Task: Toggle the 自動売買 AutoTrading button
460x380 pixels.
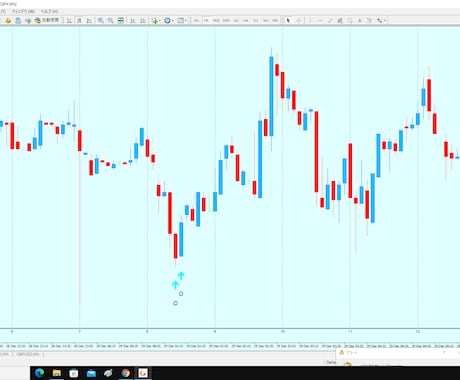Action: 47,20
